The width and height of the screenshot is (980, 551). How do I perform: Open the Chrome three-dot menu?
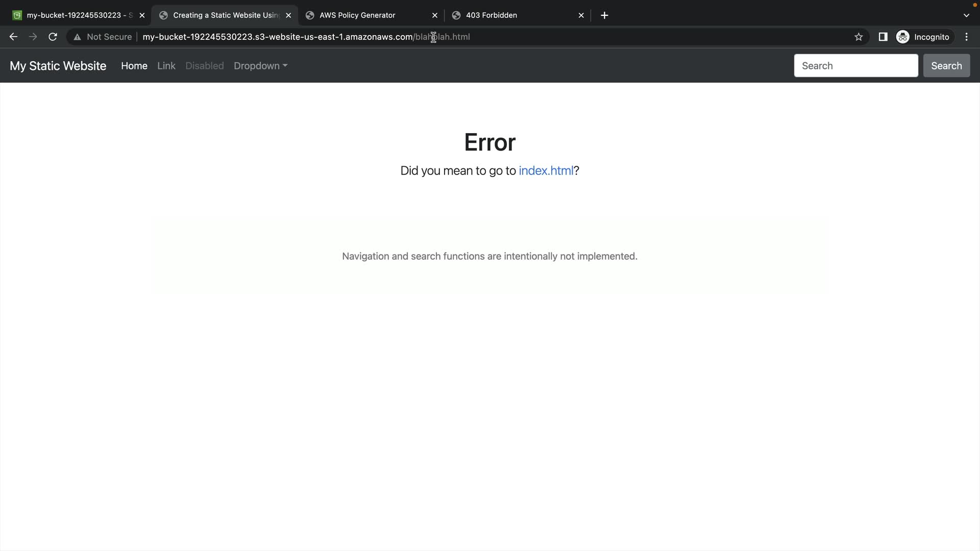pos(966,37)
